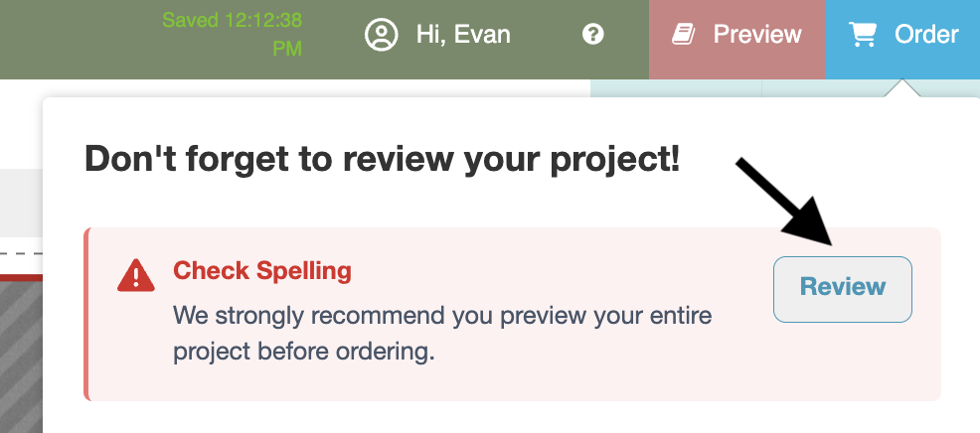
Task: Click the gray striped canvas area
Action: 21,357
